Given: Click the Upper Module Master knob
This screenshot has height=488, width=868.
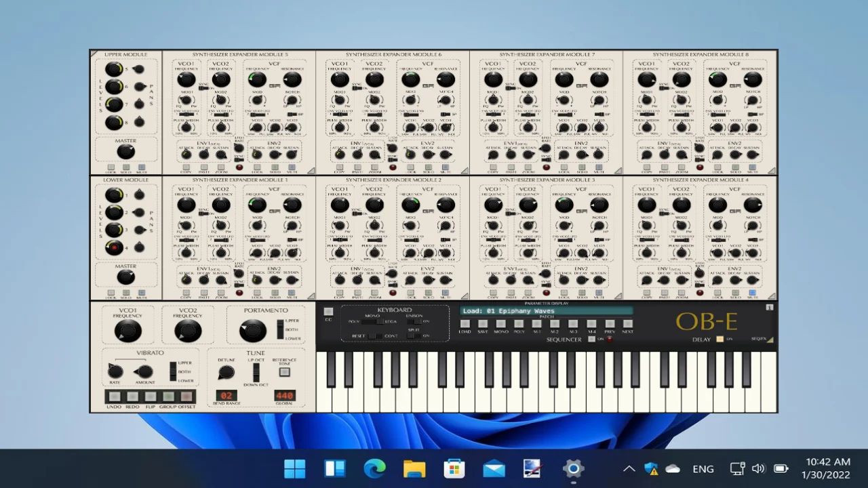Looking at the screenshot, I should coord(126,152).
